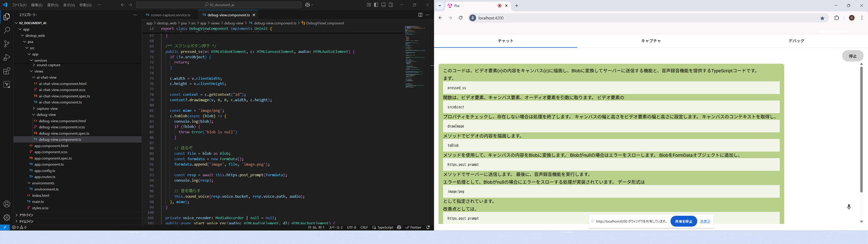Toggle the secondary side bar visibility
868x244 pixels.
(391, 5)
